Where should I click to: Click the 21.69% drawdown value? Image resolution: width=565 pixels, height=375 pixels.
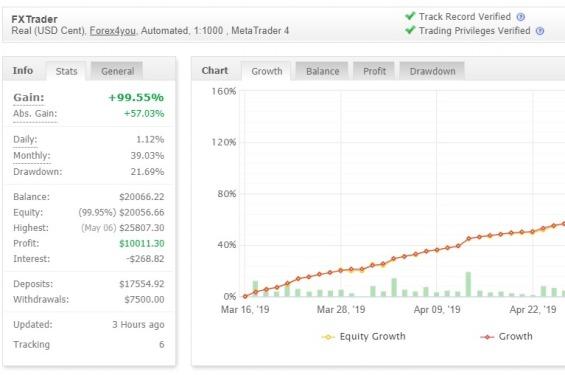[147, 172]
